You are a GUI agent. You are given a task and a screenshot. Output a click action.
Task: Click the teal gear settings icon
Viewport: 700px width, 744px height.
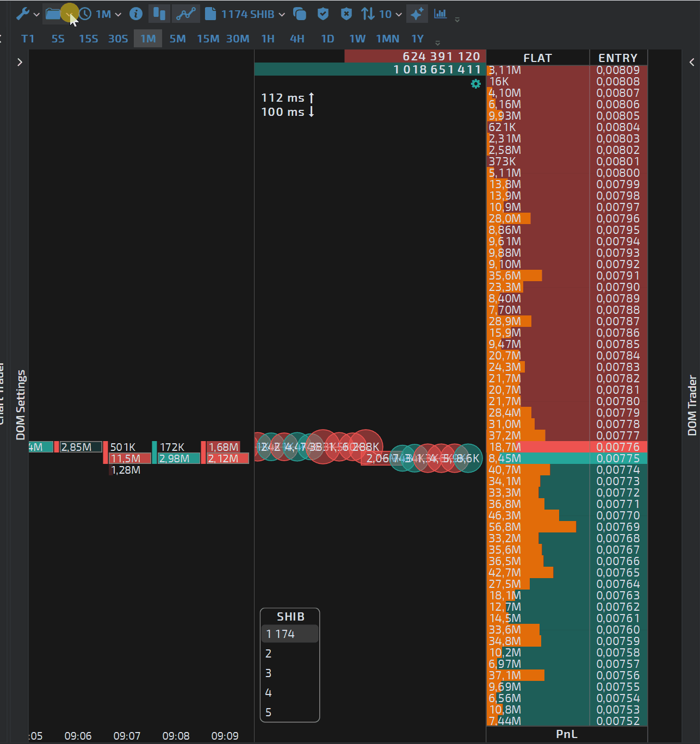tap(476, 84)
